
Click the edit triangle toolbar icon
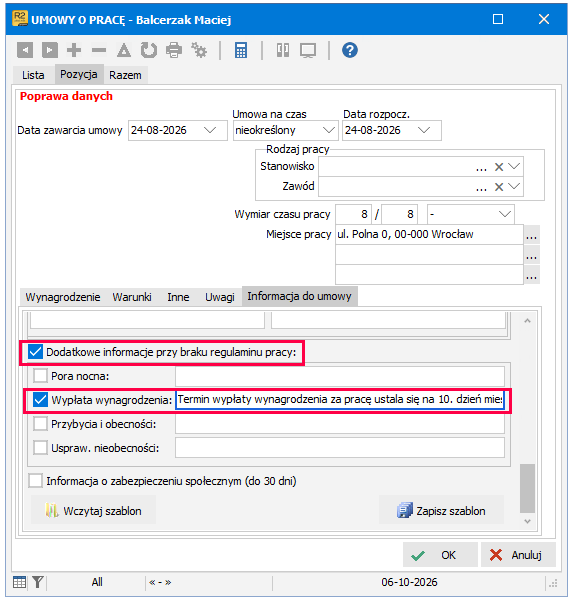124,50
